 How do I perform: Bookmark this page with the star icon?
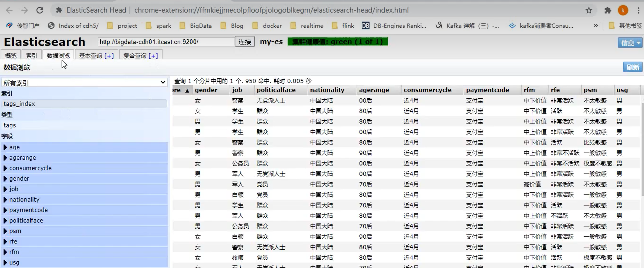589,10
